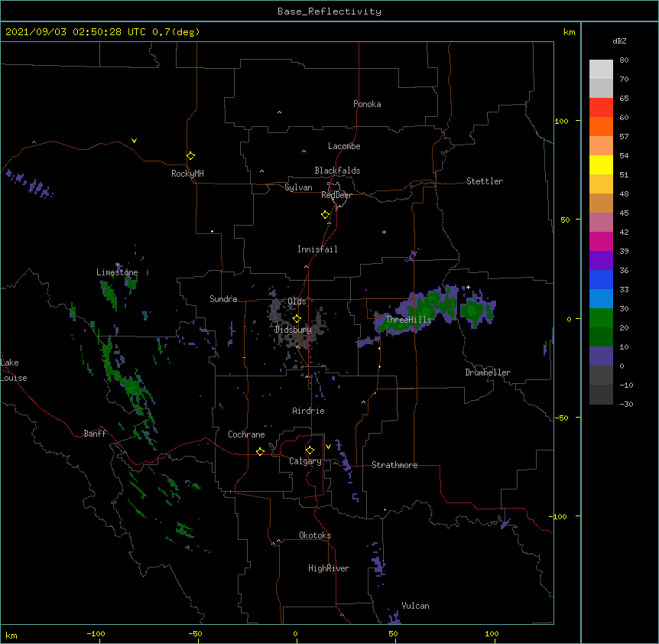
Task: Click the Blackfalds city label
Action: click(x=337, y=171)
